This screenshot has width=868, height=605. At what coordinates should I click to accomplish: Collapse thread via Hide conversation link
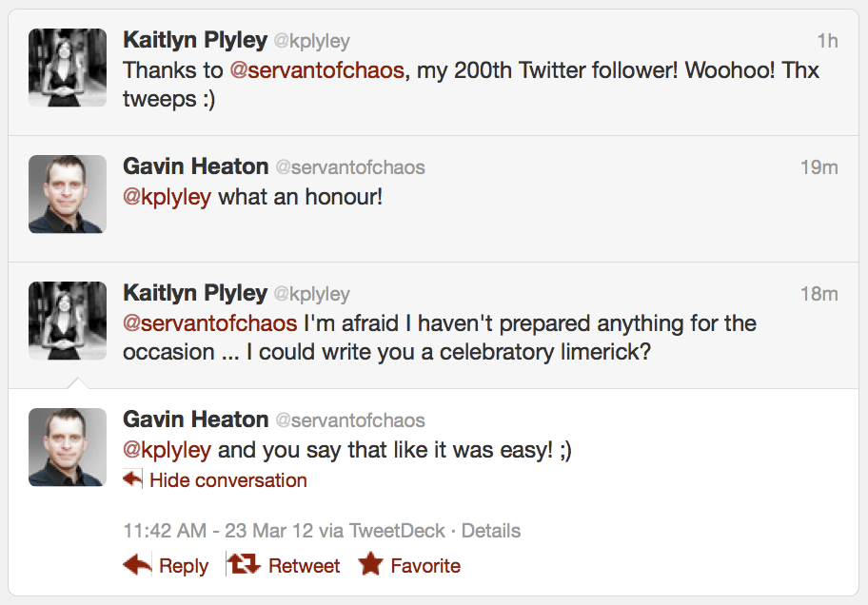[227, 480]
